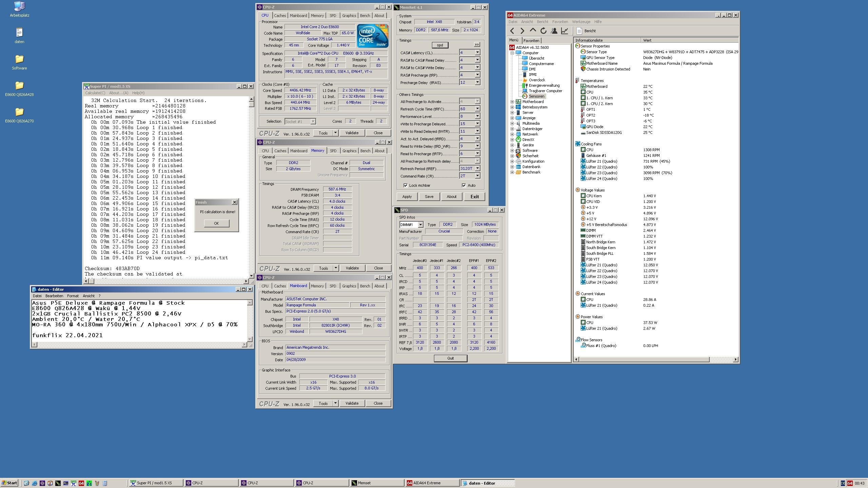Screen dimensions: 868x488
Task: Open Arbeitsplatz desktop icon
Action: coord(19,9)
